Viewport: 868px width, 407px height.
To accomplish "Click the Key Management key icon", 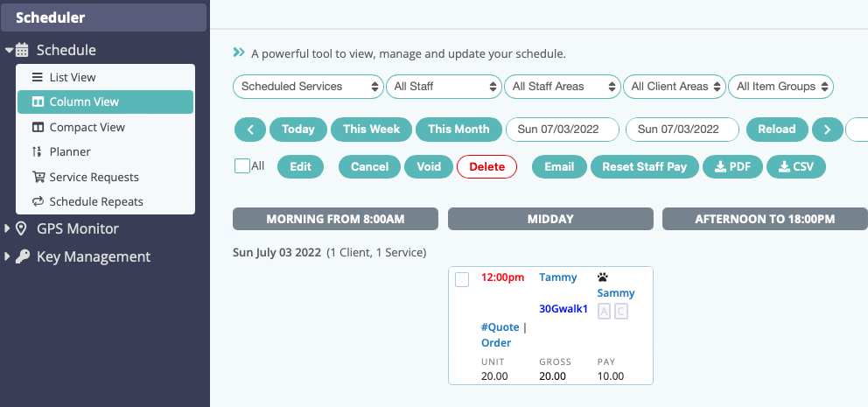I will 22,256.
